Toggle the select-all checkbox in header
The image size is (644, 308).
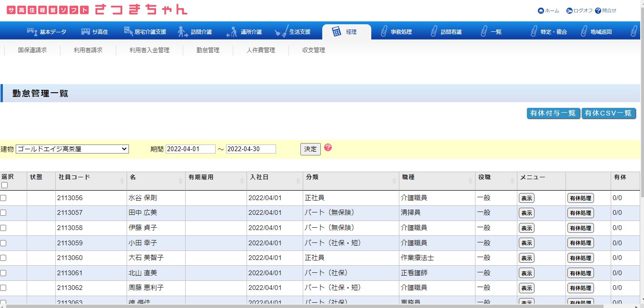click(4, 185)
